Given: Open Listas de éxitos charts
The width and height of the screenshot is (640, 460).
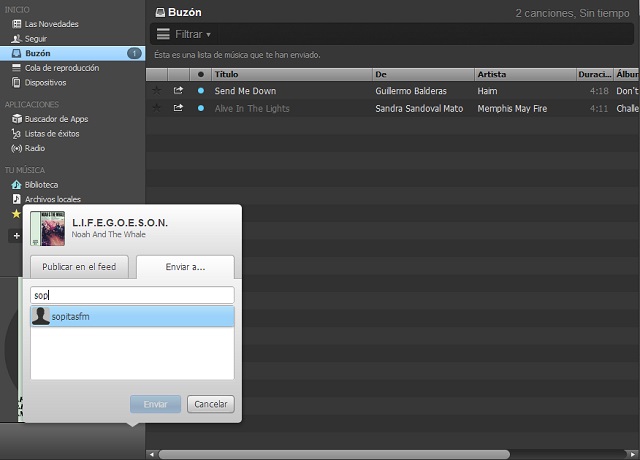Looking at the screenshot, I should (52, 133).
